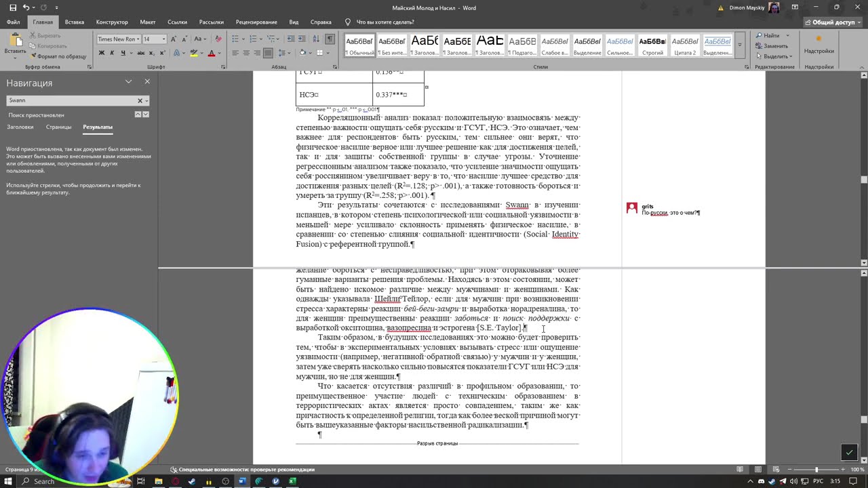Center the text alignment
The image size is (868, 488).
[247, 53]
